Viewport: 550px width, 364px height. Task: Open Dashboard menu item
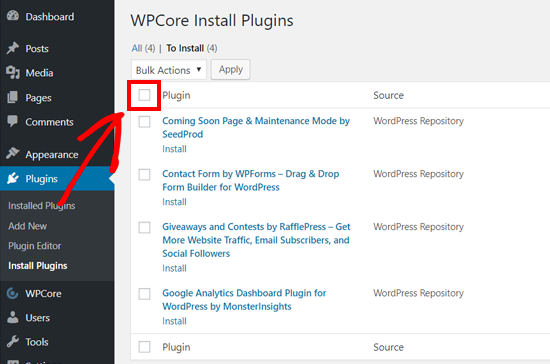click(50, 16)
